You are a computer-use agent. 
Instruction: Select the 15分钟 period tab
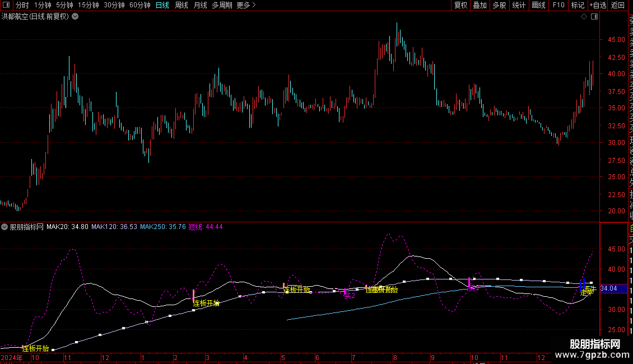tap(89, 5)
